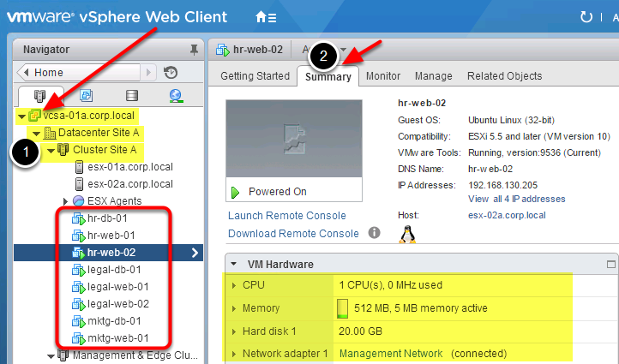Image resolution: width=619 pixels, height=364 pixels.
Task: Click the VM console thumbnail preview
Action: click(294, 139)
